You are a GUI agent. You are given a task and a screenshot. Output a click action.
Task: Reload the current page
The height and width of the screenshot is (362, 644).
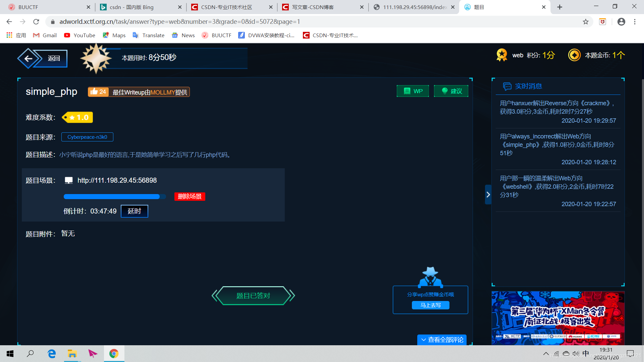pyautogui.click(x=36, y=22)
